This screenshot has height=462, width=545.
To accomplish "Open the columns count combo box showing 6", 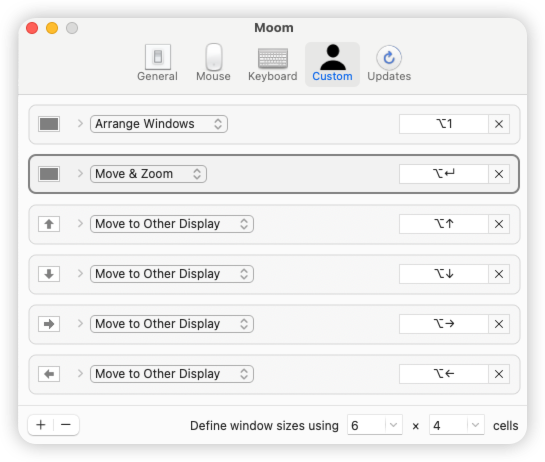I will [375, 425].
